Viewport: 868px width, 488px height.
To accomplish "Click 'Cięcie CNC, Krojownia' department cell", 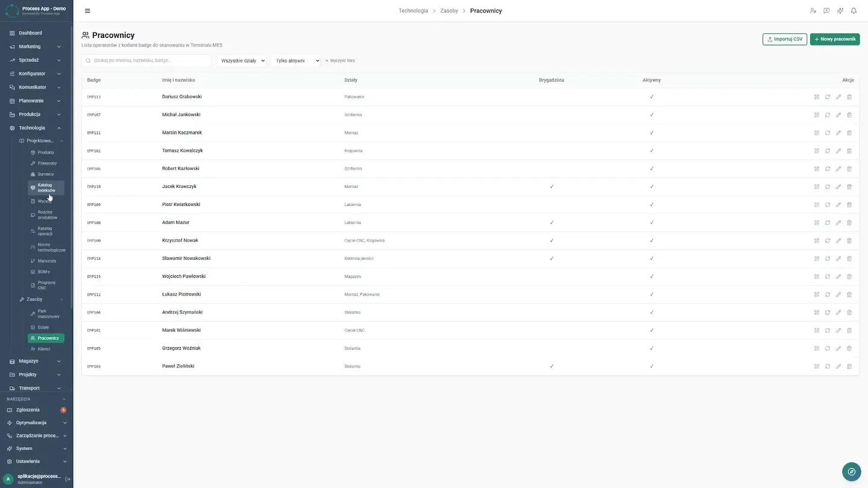I will pyautogui.click(x=364, y=240).
